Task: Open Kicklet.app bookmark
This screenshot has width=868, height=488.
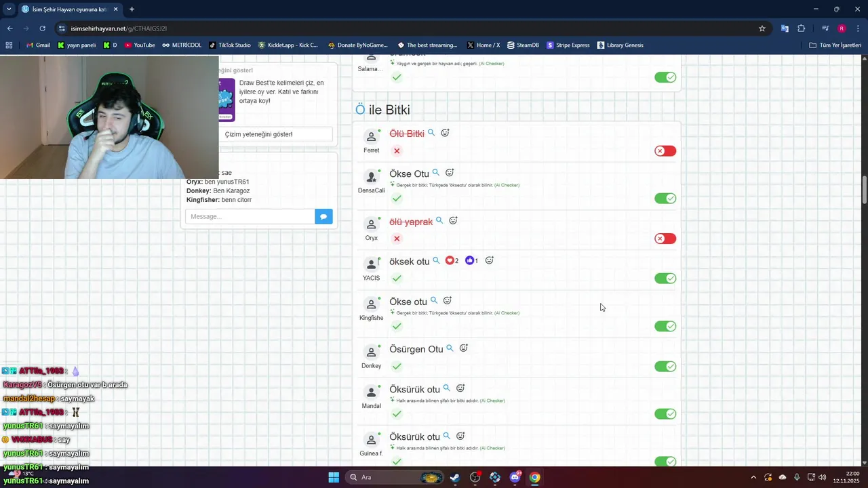Action: 288,45
